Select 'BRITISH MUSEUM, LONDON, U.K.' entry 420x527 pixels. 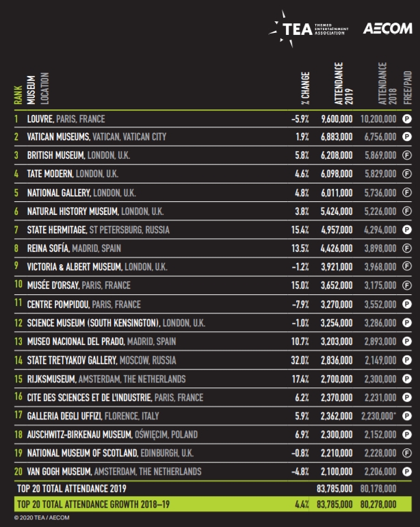point(78,155)
